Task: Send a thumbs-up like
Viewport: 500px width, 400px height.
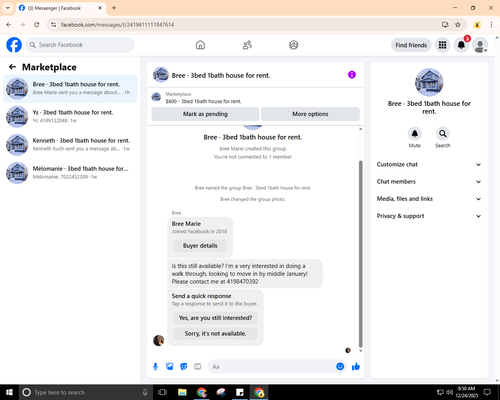Action: [x=356, y=367]
